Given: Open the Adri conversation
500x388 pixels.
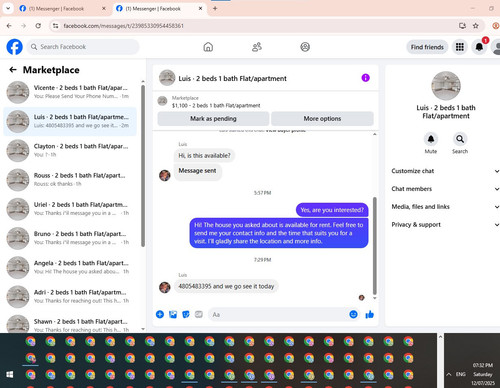Looking at the screenshot, I should point(70,297).
